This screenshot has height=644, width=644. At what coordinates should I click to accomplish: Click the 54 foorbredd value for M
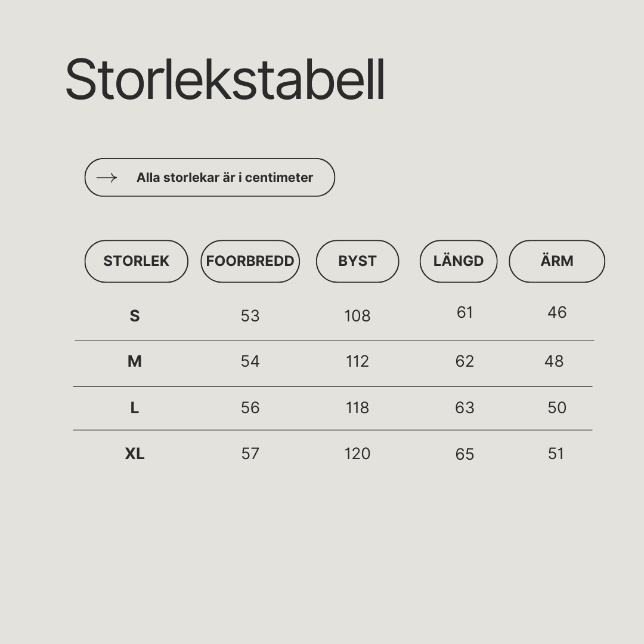point(250,361)
